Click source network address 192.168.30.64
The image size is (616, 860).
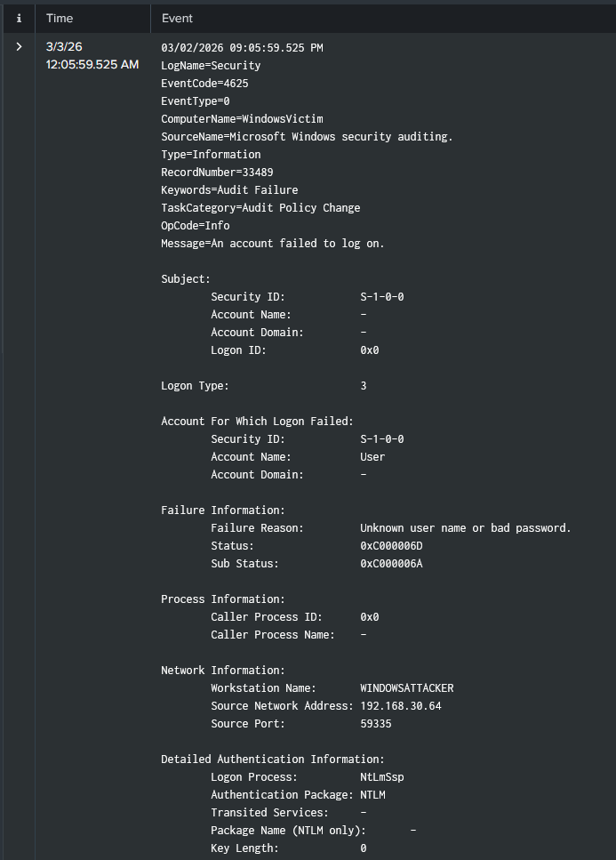[400, 705]
